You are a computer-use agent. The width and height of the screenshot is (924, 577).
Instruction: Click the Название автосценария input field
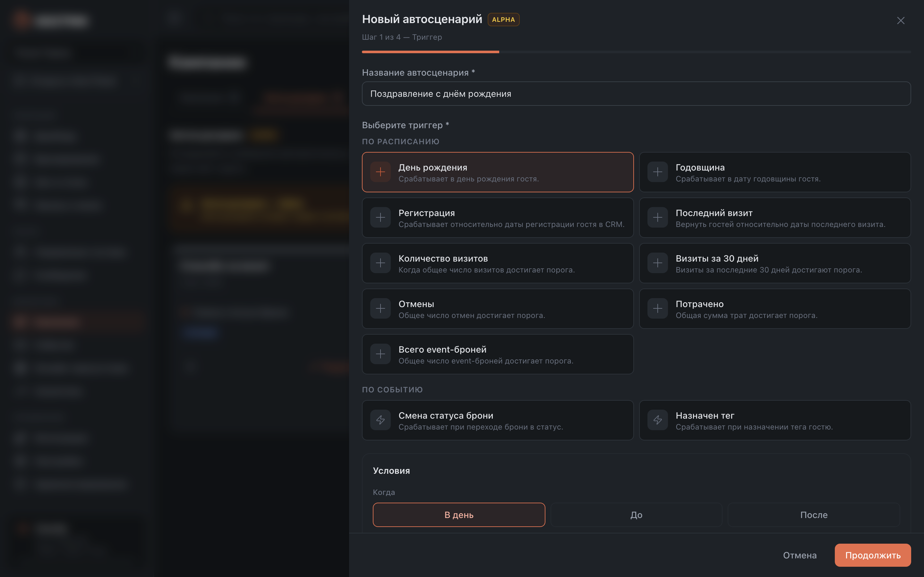pos(636,94)
